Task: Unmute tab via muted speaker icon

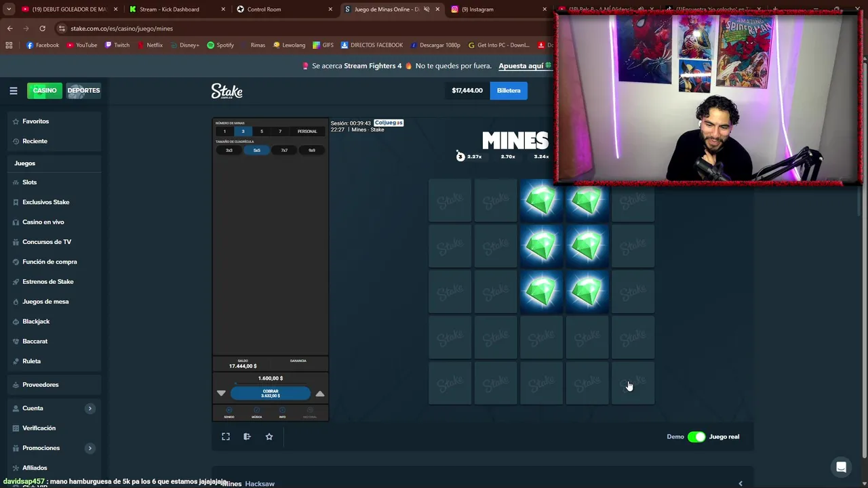Action: (x=427, y=9)
